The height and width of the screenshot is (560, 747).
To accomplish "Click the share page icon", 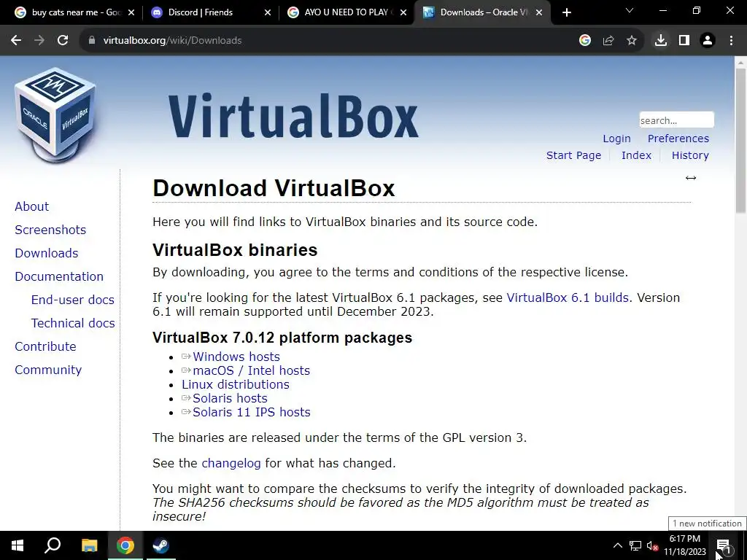I will point(608,41).
